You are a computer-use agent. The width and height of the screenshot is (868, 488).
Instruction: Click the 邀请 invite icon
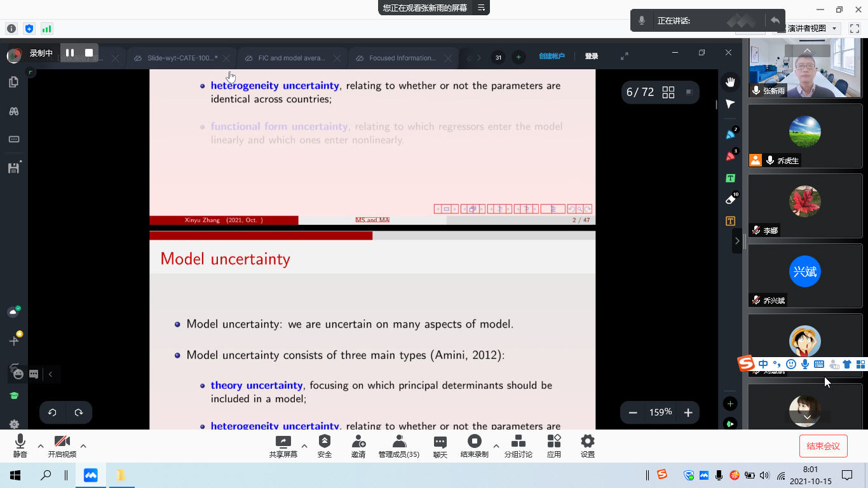[x=358, y=445]
